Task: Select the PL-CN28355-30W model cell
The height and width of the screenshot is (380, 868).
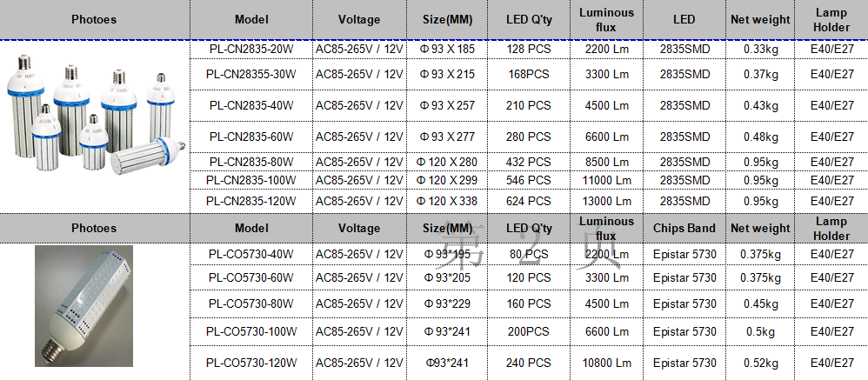Action: [250, 74]
